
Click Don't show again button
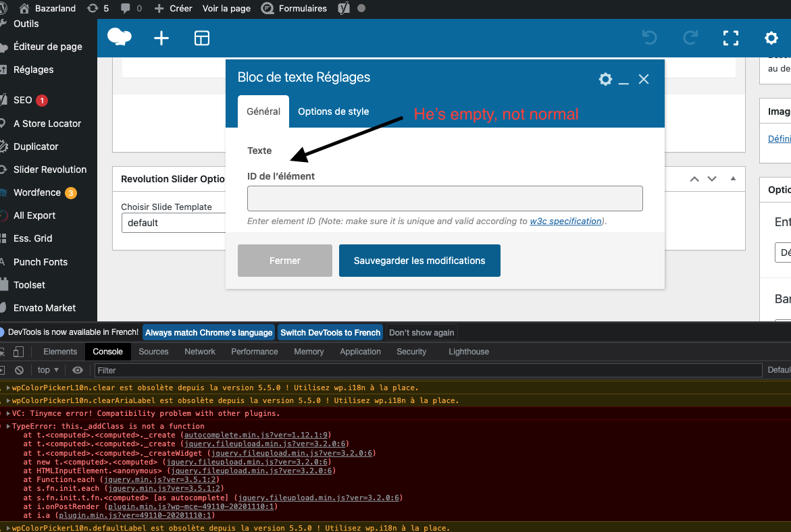[422, 332]
